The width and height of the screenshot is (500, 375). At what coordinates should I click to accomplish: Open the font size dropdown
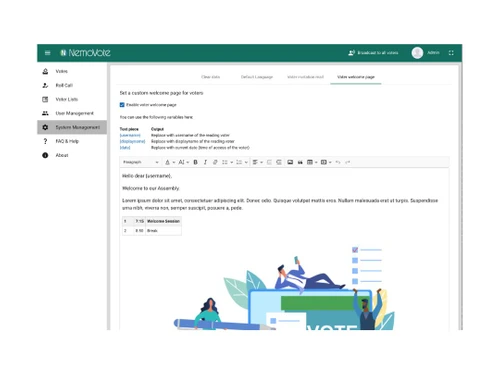(183, 162)
